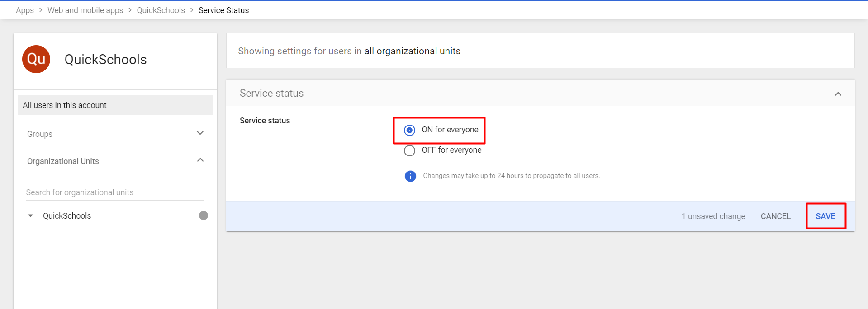Click the QuickSchools app logo icon
Viewport: 868px width, 309px height.
click(x=36, y=59)
